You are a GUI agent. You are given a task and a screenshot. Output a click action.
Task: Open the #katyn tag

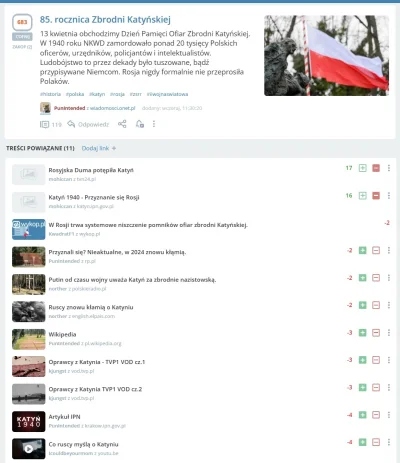(97, 94)
